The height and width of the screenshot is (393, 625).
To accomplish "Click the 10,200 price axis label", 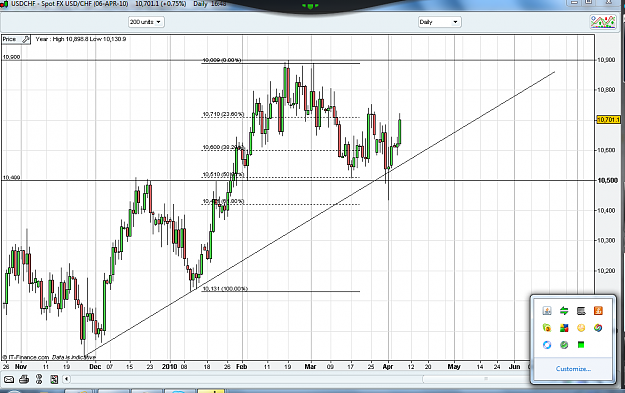I will click(x=606, y=271).
